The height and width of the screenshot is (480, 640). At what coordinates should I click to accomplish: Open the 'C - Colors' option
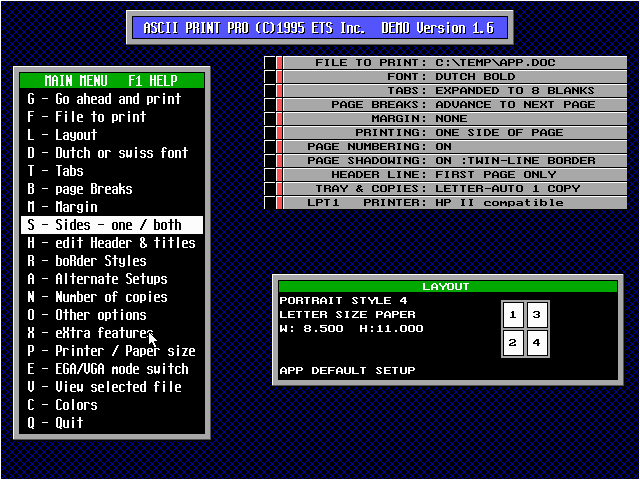pos(112,405)
